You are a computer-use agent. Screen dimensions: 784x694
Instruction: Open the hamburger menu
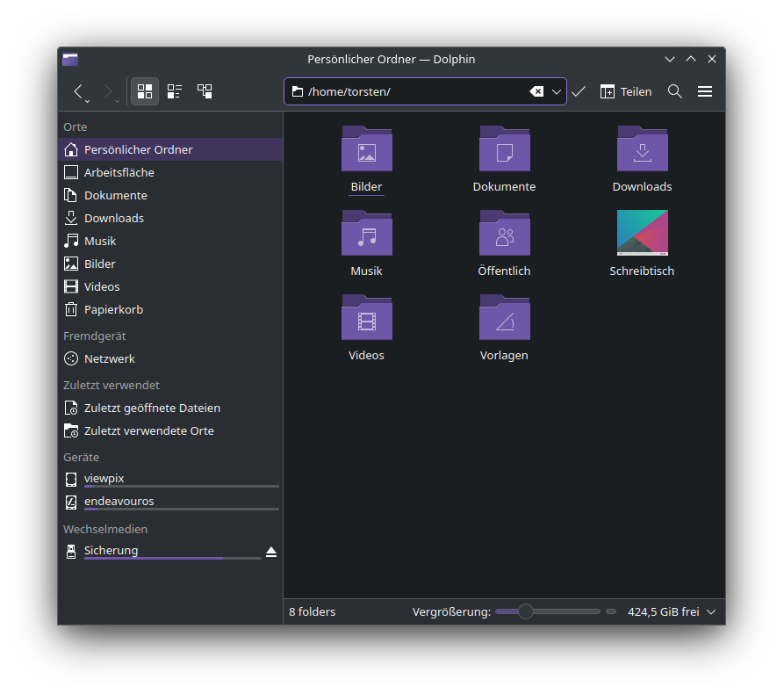pos(705,91)
